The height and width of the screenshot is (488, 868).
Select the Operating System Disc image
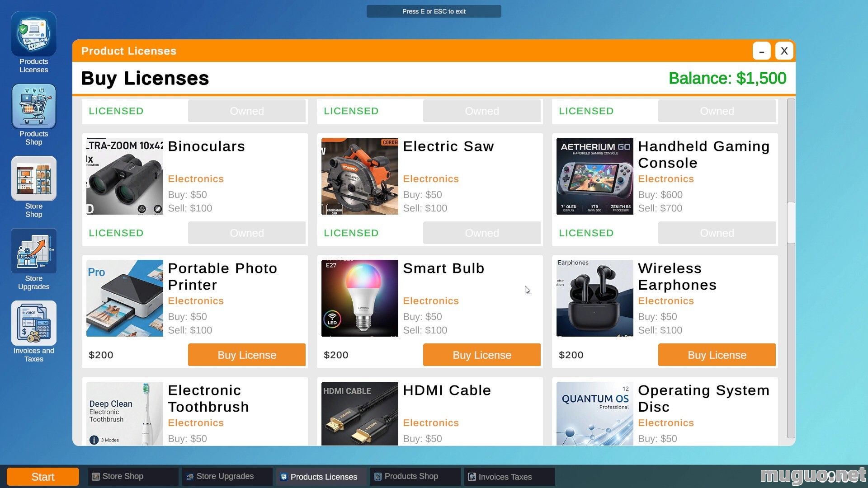click(595, 414)
